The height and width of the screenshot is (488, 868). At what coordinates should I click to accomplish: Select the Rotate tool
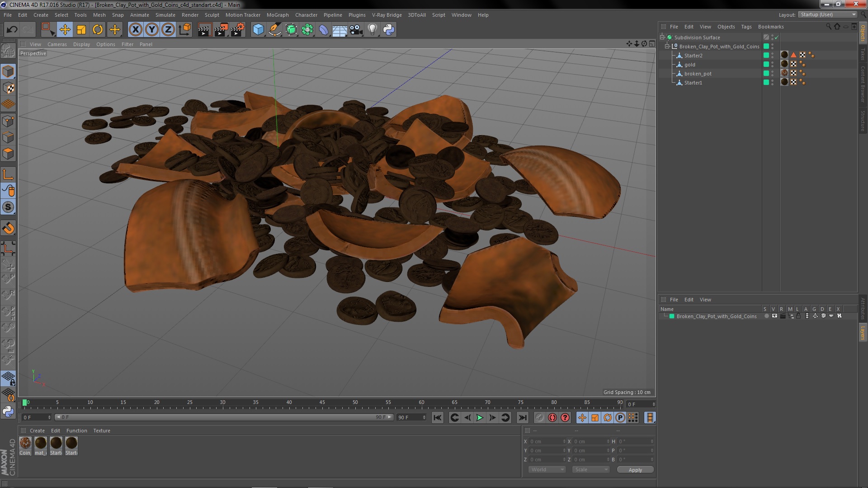coord(98,30)
